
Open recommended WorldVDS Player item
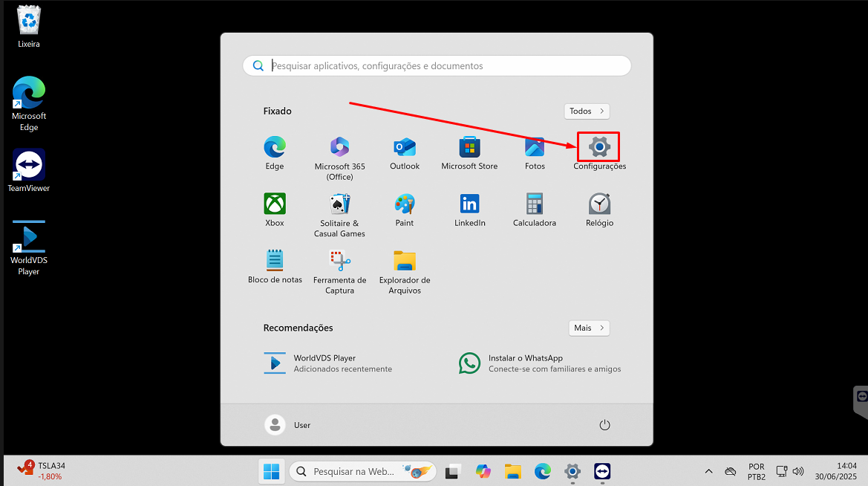point(327,363)
